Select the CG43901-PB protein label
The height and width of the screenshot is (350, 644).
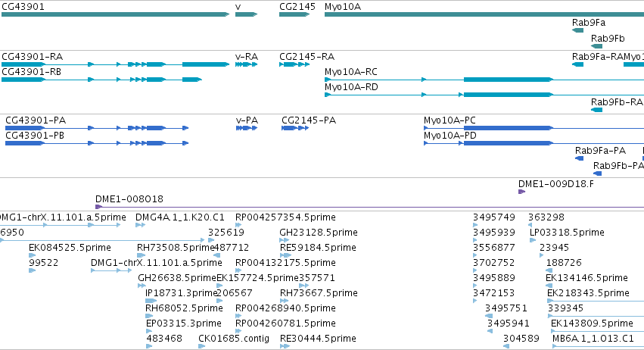[x=35, y=136]
